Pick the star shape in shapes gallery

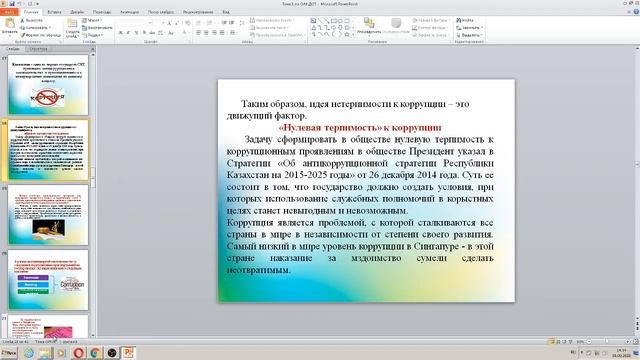(347, 35)
